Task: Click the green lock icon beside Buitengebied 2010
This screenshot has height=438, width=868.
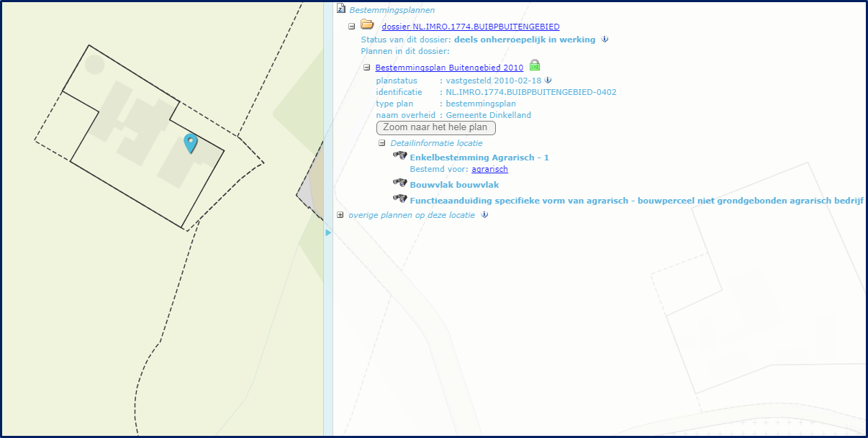Action: point(535,65)
